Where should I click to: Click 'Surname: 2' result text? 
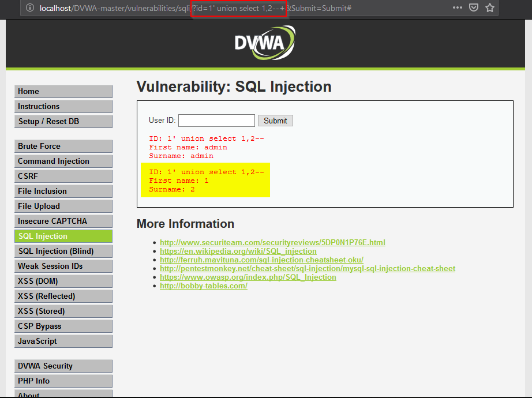coord(172,189)
